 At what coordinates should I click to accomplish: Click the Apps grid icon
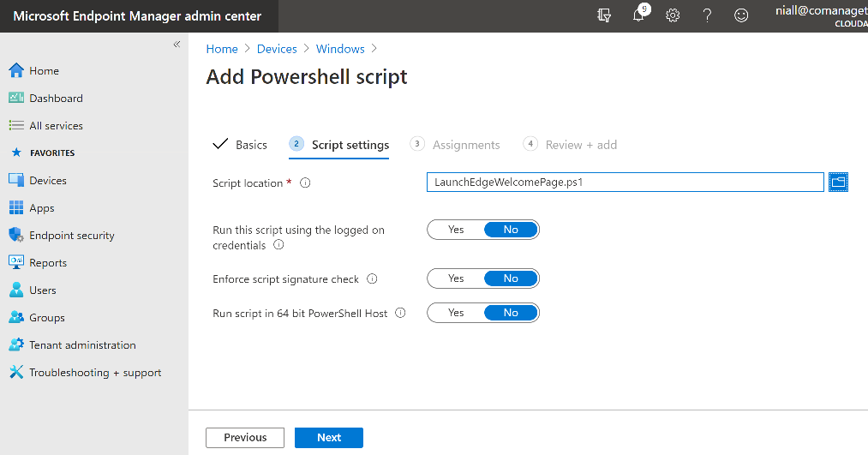click(x=16, y=207)
